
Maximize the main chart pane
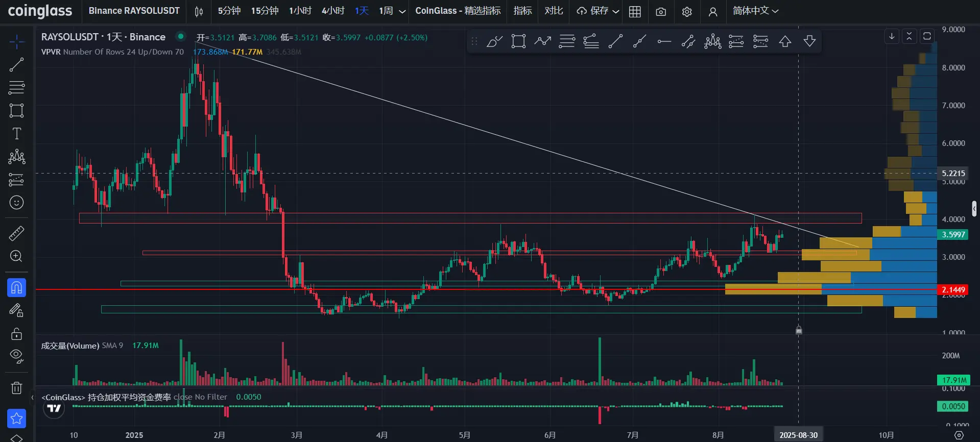click(927, 36)
